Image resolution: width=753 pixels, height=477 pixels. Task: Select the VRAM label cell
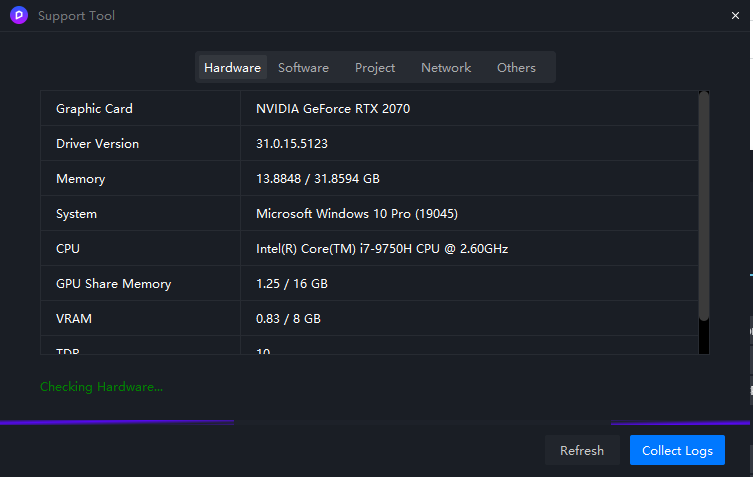click(x=140, y=318)
